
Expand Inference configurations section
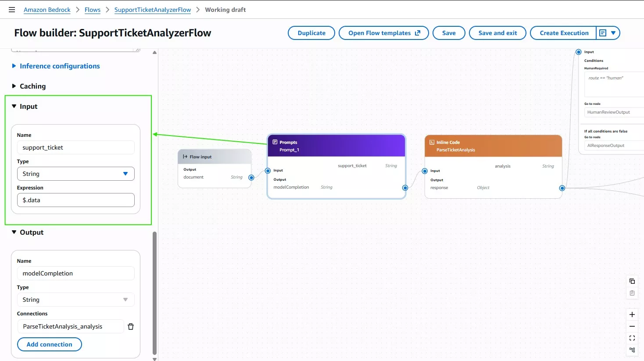click(x=56, y=66)
